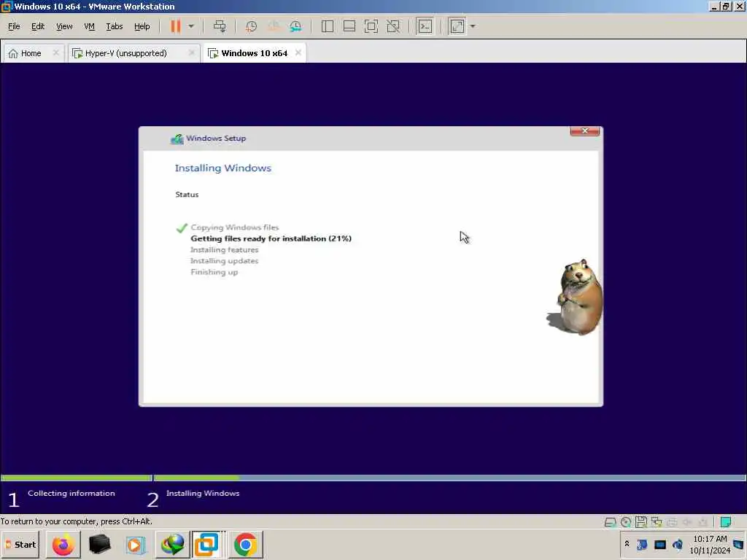The width and height of the screenshot is (747, 560).
Task: Click the VMware Workstation taskbar button
Action: pos(206,544)
